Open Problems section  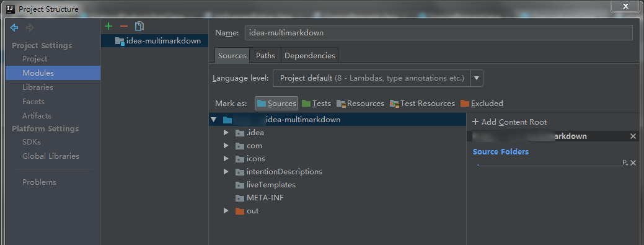click(x=40, y=182)
